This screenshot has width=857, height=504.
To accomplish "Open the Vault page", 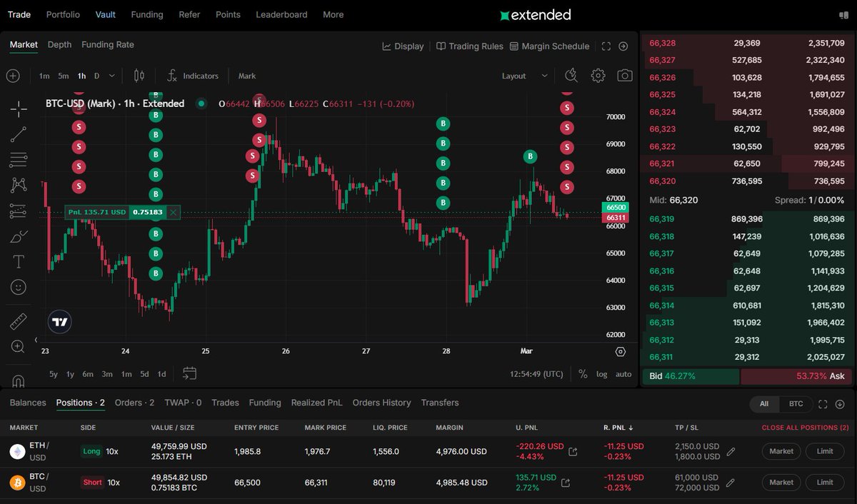I will point(106,14).
